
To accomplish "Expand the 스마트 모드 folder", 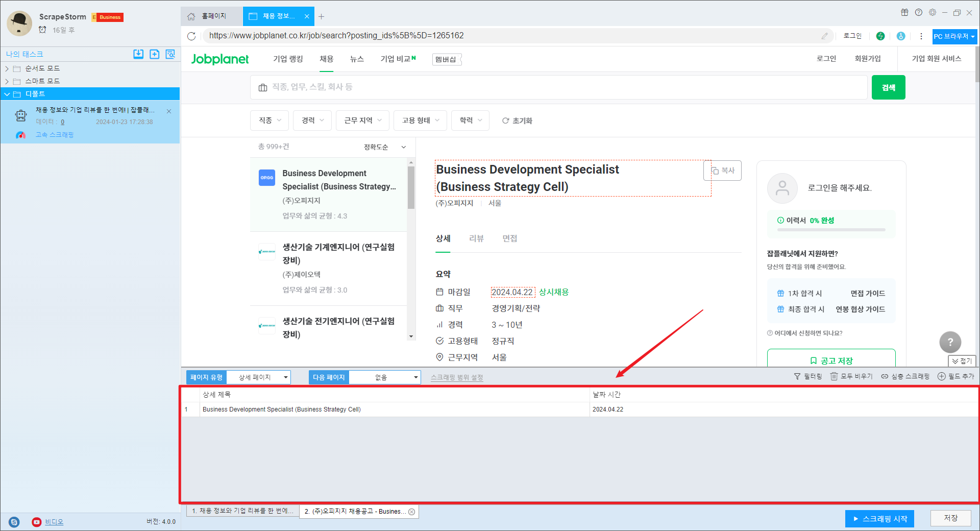I will [x=7, y=81].
